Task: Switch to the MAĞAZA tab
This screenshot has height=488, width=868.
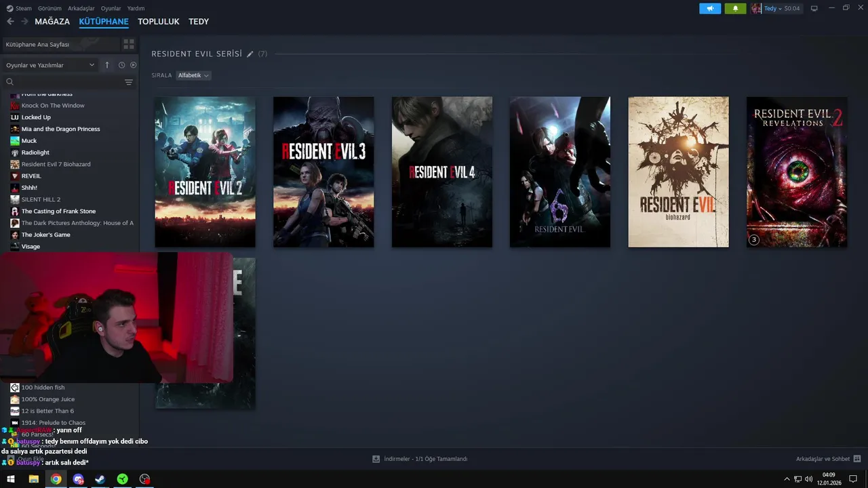Action: (52, 22)
